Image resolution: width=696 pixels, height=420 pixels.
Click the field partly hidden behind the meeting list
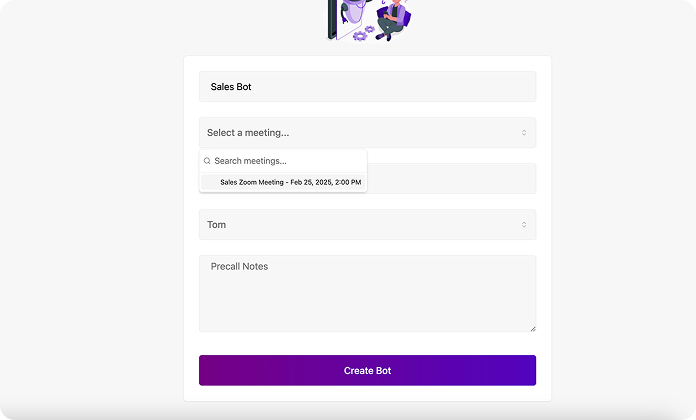[x=450, y=179]
